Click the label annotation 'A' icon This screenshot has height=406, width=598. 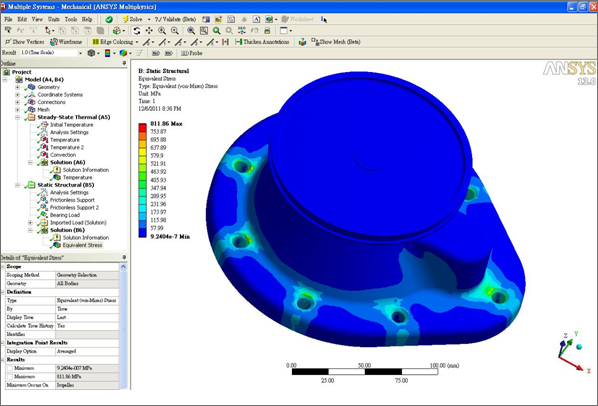coord(257,19)
